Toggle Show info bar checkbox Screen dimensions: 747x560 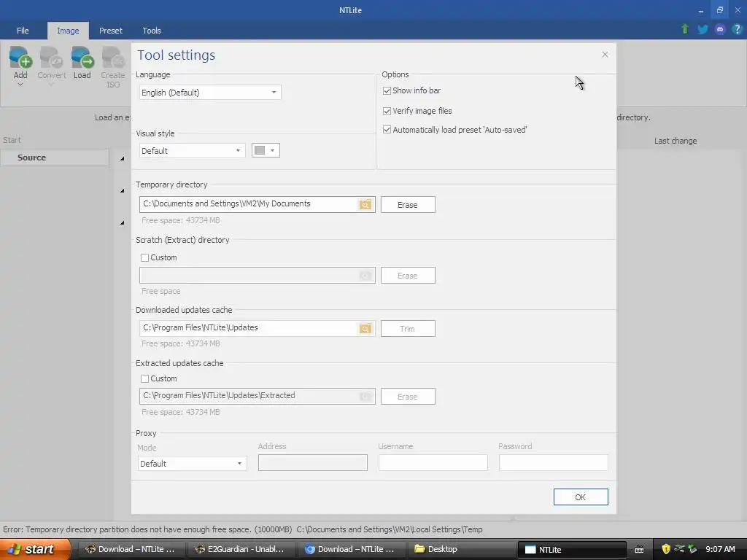tap(387, 90)
